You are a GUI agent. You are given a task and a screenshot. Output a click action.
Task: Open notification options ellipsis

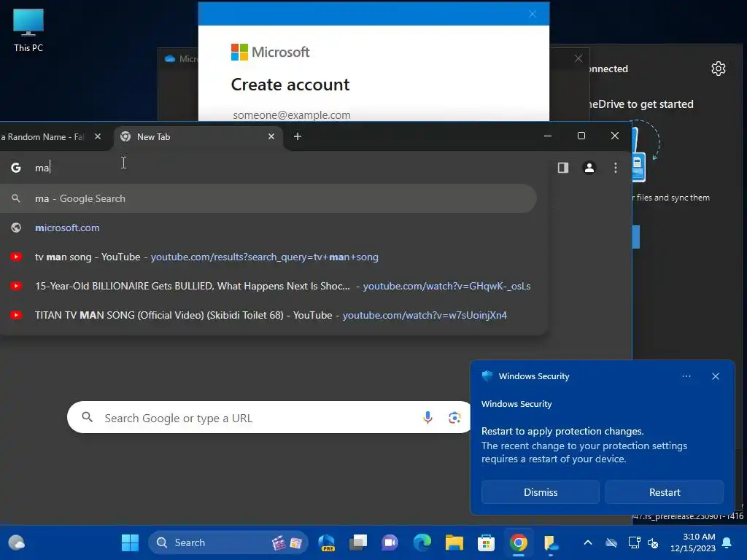coord(686,376)
